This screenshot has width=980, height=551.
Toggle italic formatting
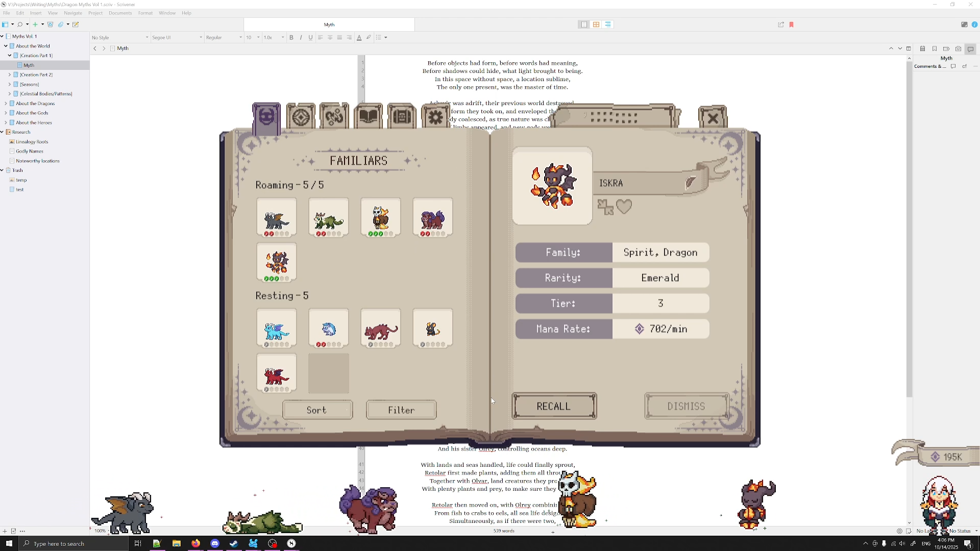(301, 37)
